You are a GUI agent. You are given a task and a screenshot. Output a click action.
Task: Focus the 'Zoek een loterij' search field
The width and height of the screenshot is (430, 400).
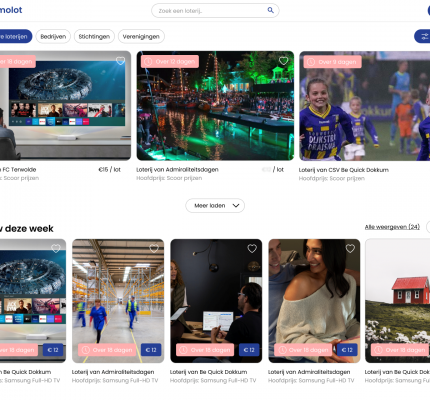click(x=215, y=11)
